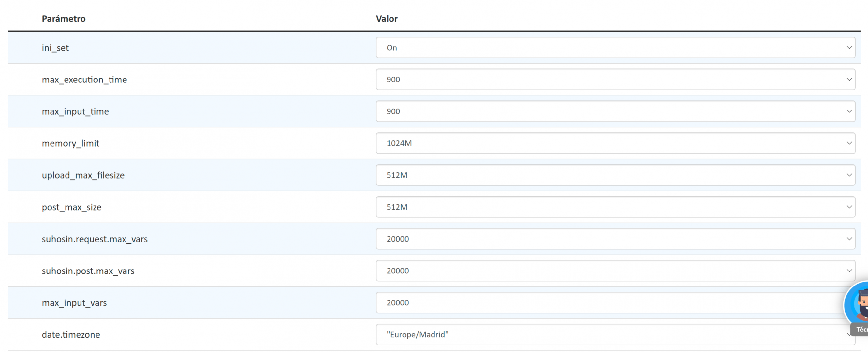Click the chevron arrow of max_execution_time
The width and height of the screenshot is (868, 352).
point(849,80)
